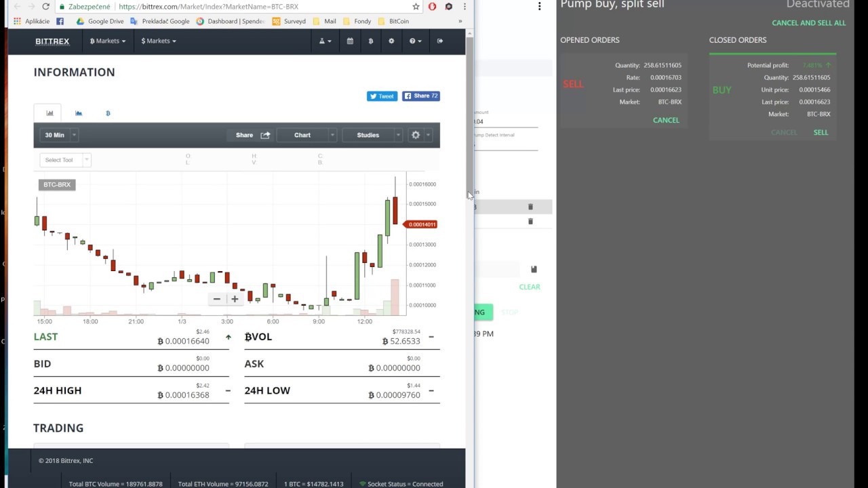Zoom in the chart with plus button

click(x=235, y=299)
